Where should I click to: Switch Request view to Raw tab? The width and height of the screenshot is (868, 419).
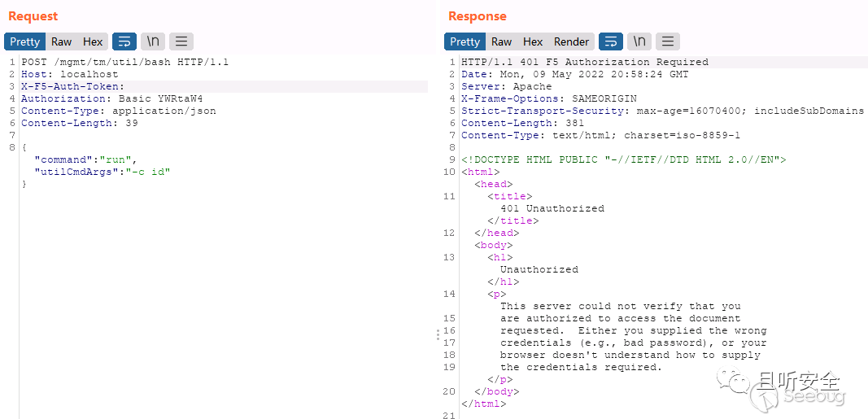pyautogui.click(x=61, y=41)
